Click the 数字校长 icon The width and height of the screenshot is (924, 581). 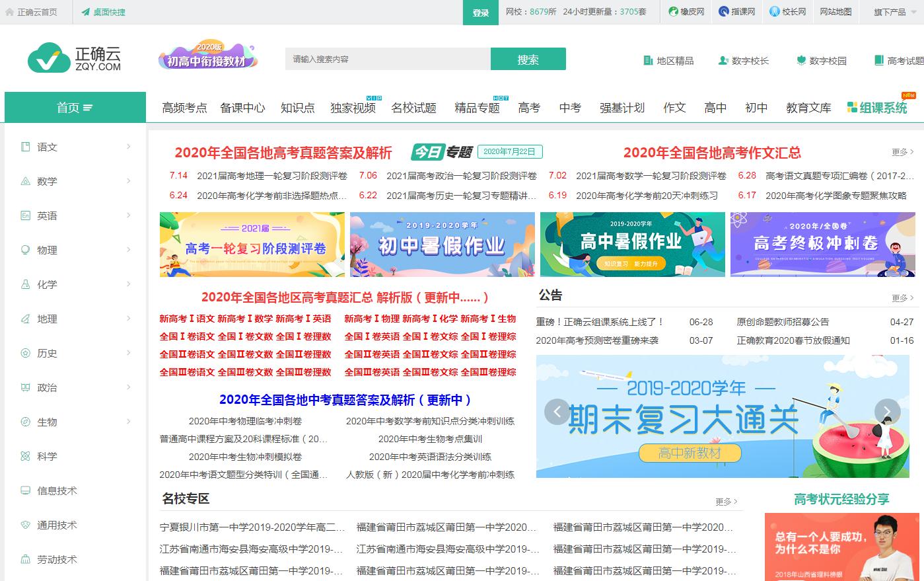pyautogui.click(x=723, y=60)
